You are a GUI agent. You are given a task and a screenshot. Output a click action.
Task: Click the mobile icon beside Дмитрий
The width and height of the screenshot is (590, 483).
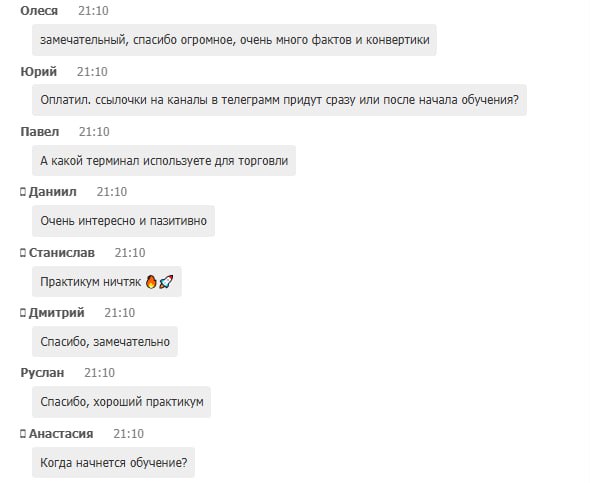(x=23, y=313)
